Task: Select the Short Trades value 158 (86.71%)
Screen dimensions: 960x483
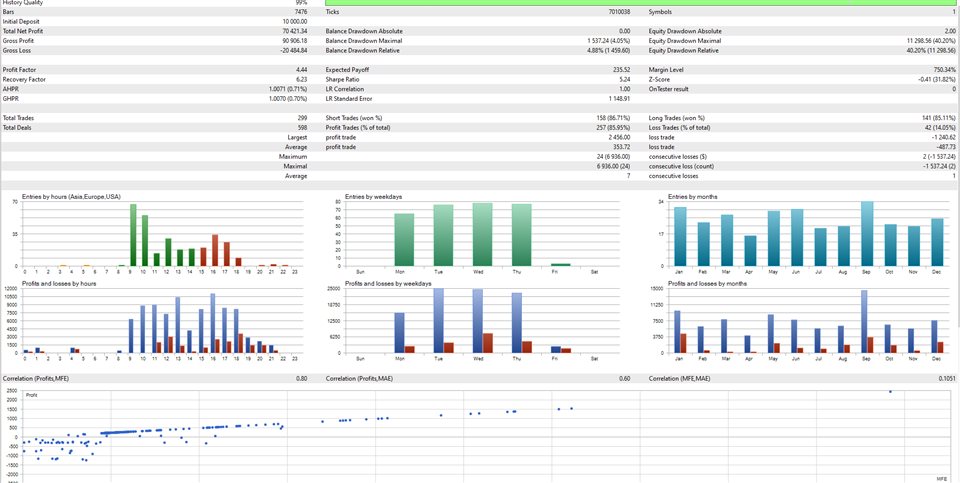Action: 614,118
